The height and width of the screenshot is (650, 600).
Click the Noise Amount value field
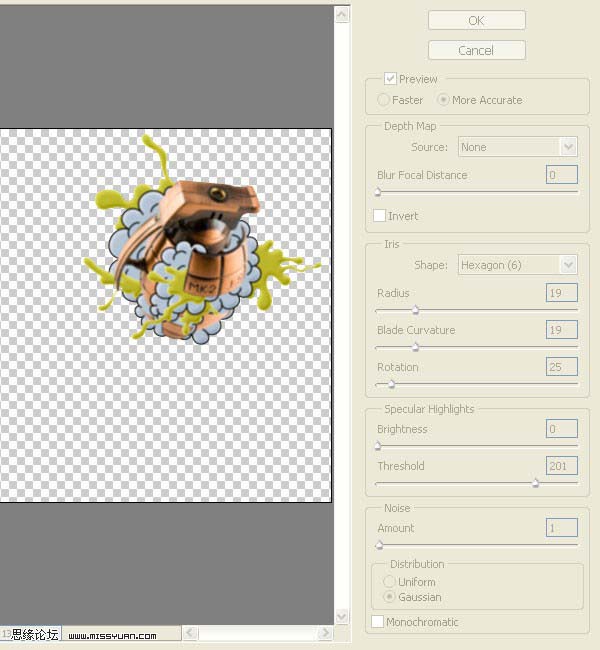tap(561, 528)
